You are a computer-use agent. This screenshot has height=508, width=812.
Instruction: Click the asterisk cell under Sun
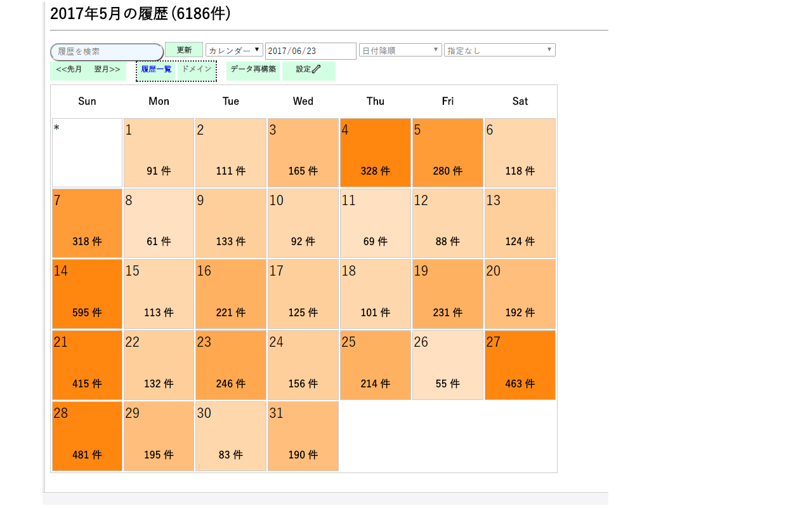(x=87, y=152)
